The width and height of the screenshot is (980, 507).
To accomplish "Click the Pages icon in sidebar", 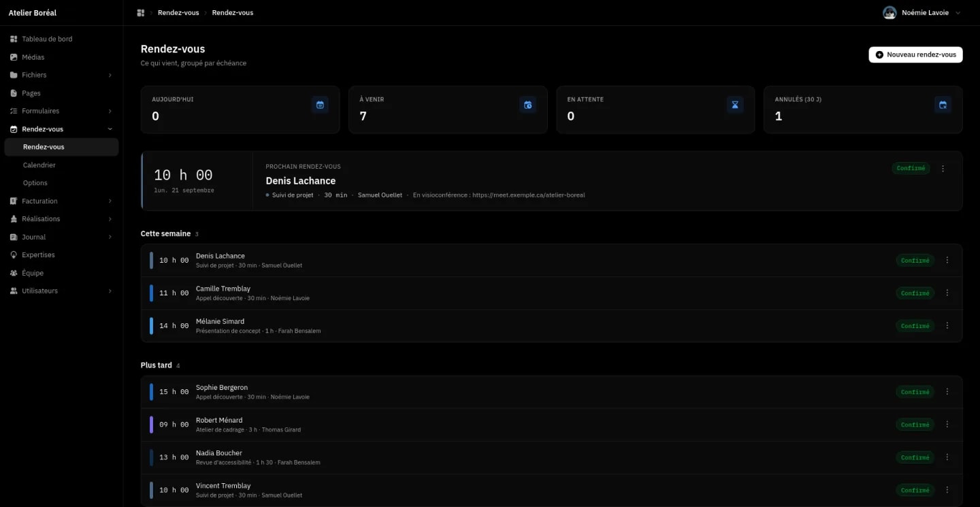I will (14, 93).
